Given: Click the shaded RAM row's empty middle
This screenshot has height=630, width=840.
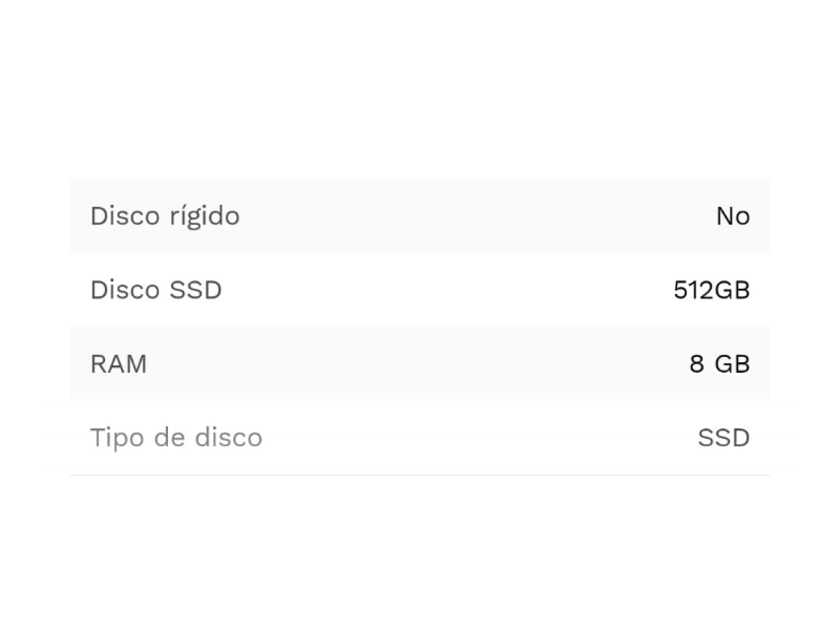Looking at the screenshot, I should [x=420, y=364].
